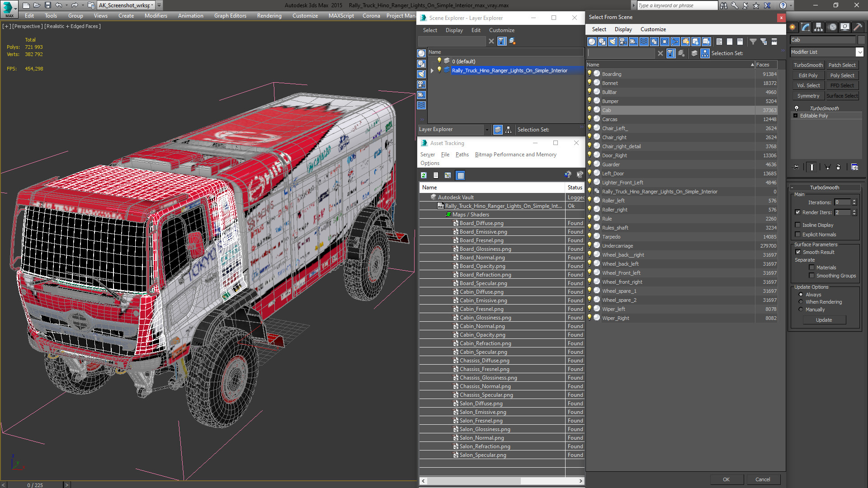
Task: Enable the Isoline Display checkbox
Action: point(797,225)
